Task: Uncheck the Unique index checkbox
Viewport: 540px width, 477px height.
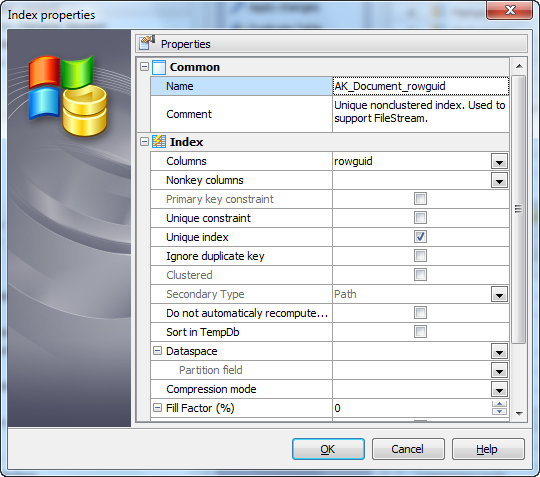Action: [420, 237]
